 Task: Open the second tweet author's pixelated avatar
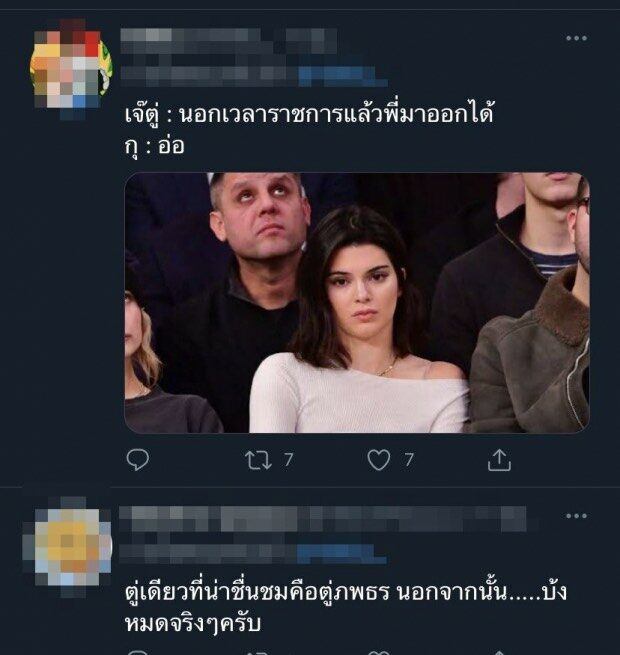(69, 547)
